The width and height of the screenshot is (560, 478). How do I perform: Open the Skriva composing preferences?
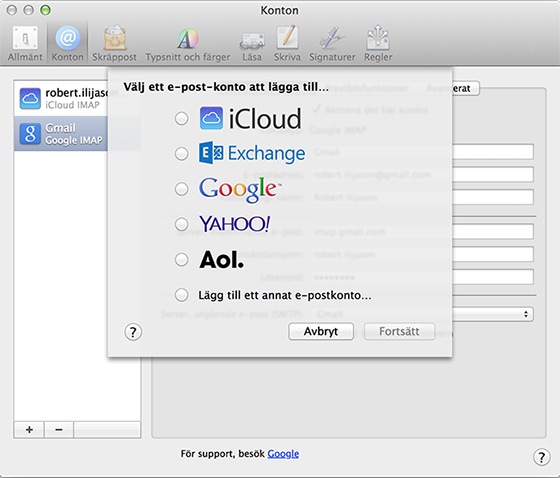287,44
